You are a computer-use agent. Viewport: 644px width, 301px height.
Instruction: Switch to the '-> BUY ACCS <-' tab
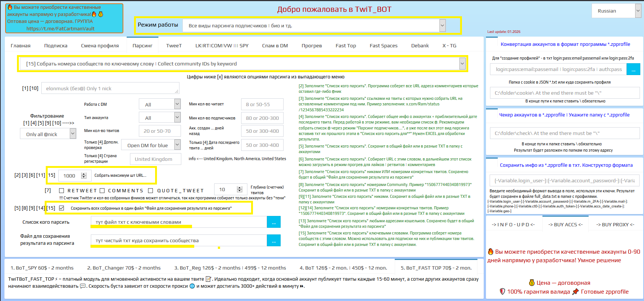click(565, 224)
